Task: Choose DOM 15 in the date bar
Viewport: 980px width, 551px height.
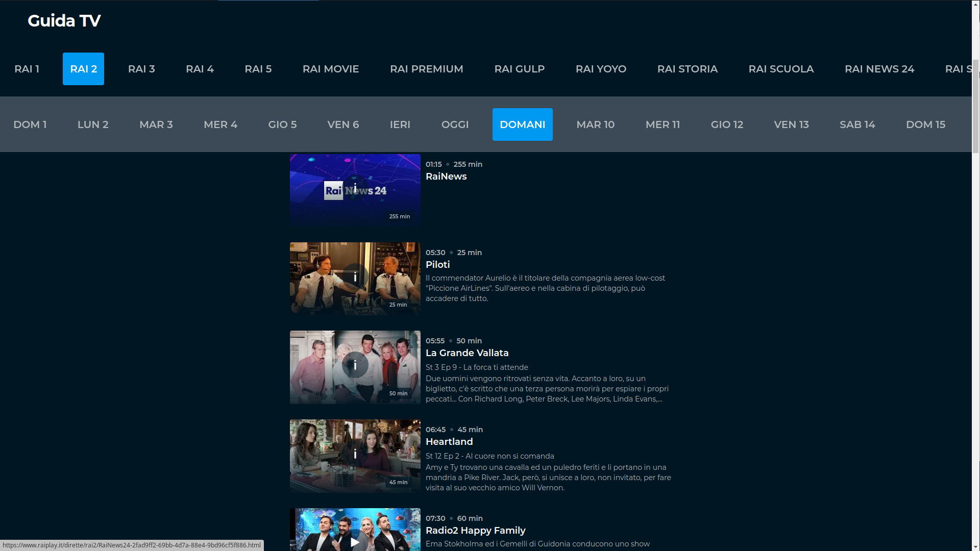Action: click(926, 124)
